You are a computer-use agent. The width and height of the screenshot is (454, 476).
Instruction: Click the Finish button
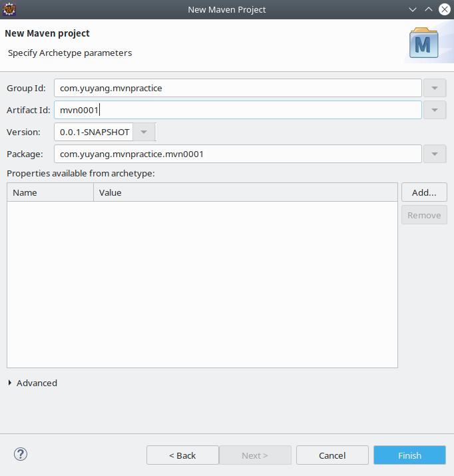point(409,455)
